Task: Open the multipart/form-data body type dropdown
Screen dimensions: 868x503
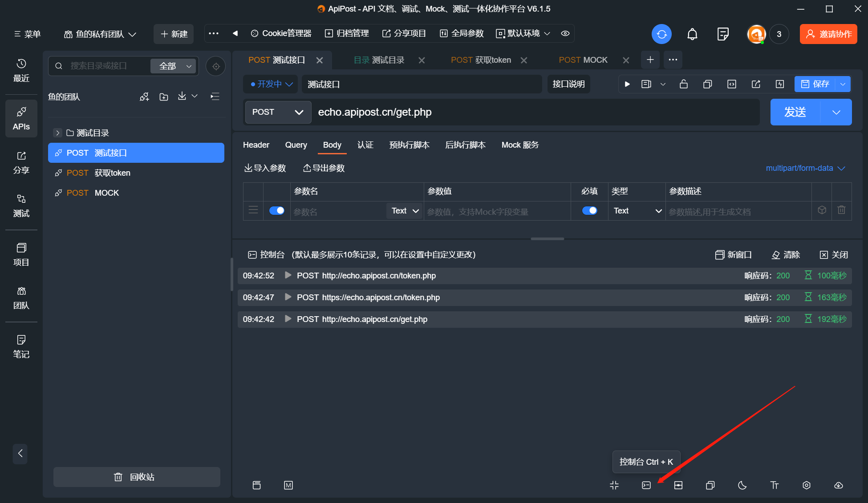Action: tap(806, 168)
